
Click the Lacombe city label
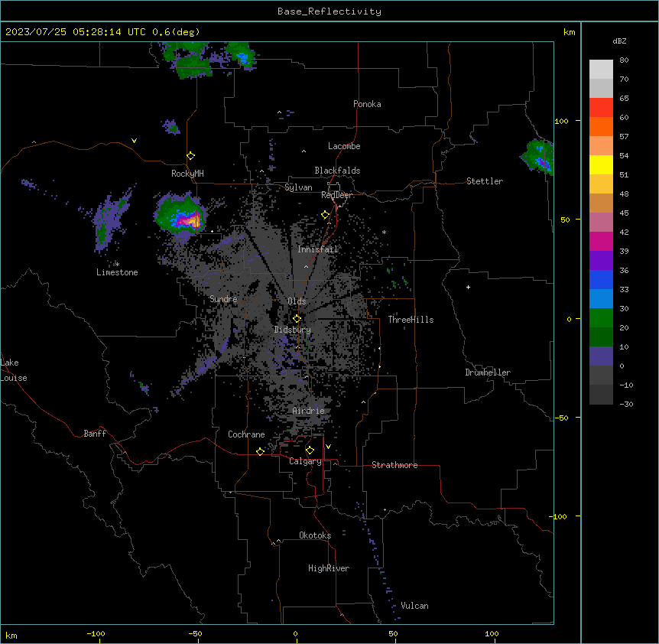point(344,146)
